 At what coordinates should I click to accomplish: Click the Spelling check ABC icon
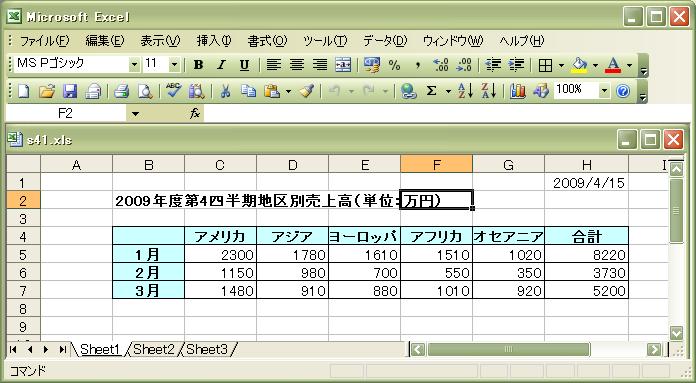173,91
